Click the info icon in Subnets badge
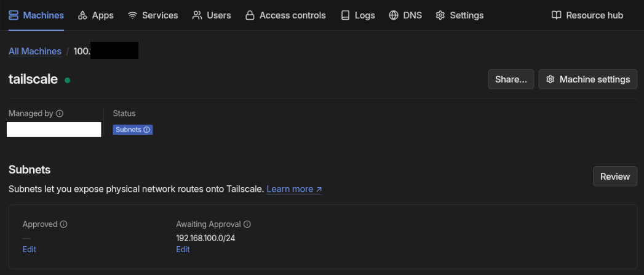Screen dimensions: 644x275 (147, 130)
